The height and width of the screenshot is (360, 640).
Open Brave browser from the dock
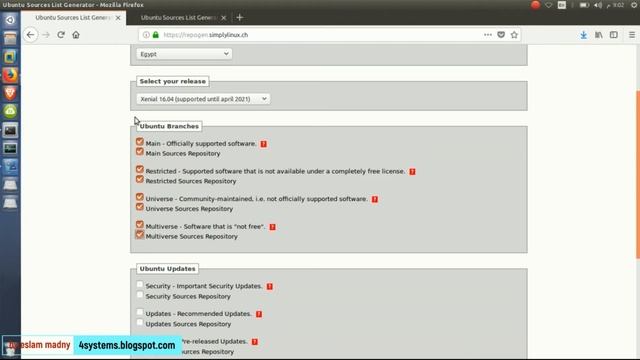pos(10,93)
